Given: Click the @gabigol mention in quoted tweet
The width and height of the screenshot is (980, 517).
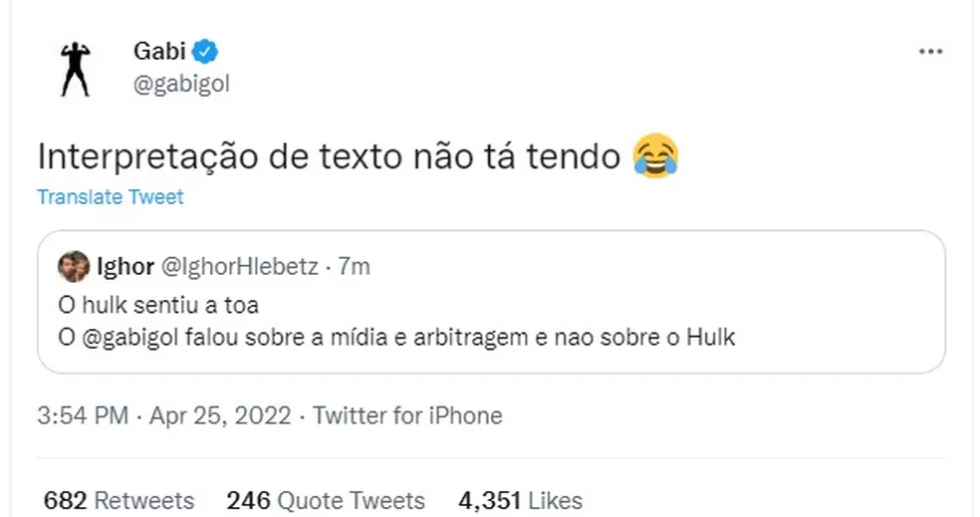Looking at the screenshot, I should coord(124,337).
